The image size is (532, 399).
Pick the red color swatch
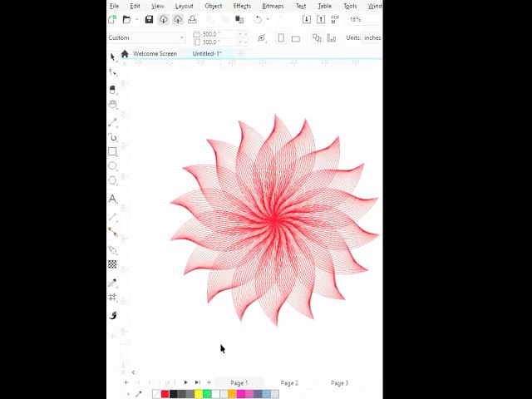pos(165,394)
